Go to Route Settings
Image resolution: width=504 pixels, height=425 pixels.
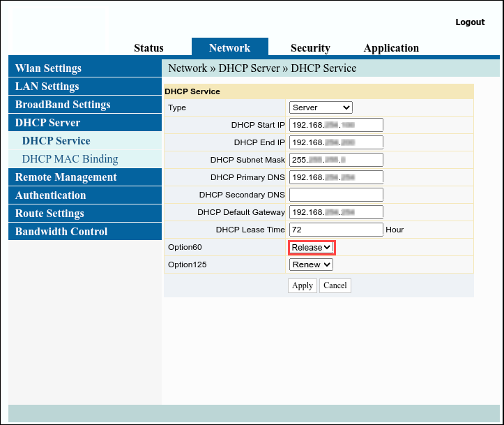click(85, 213)
